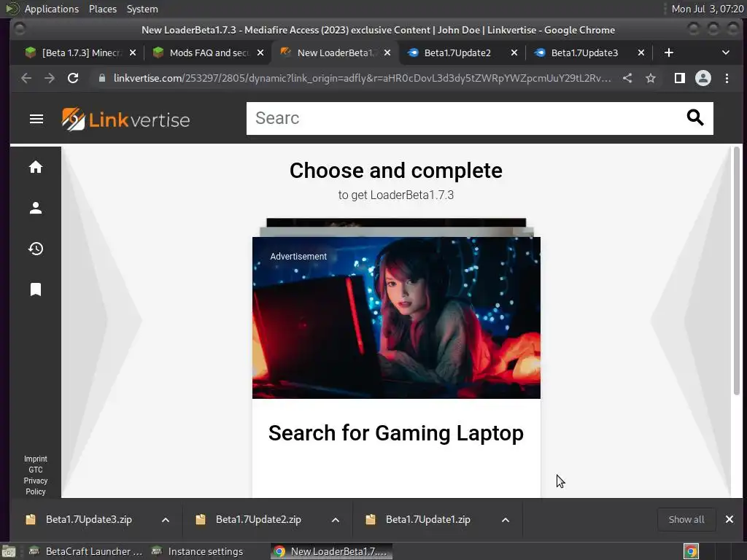747x560 pixels.
Task: Expand options for Beta1.7Update2.zip download
Action: [x=336, y=519]
